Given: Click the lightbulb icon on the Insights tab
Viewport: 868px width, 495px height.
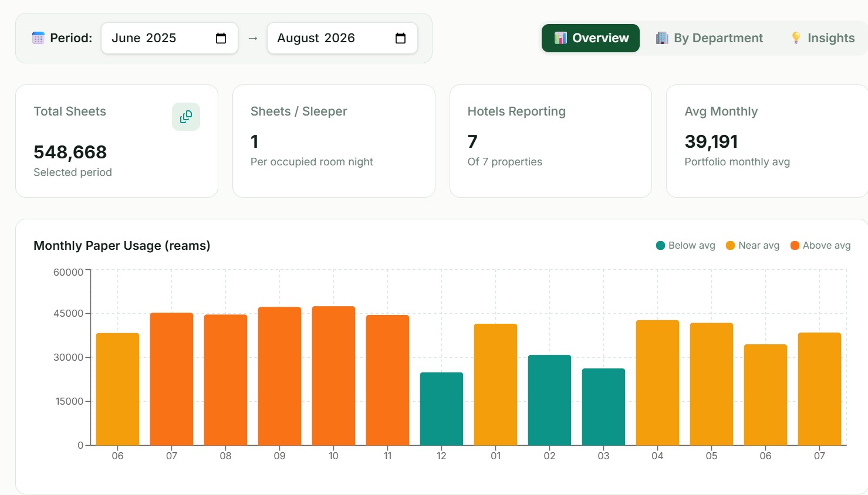Looking at the screenshot, I should 796,38.
